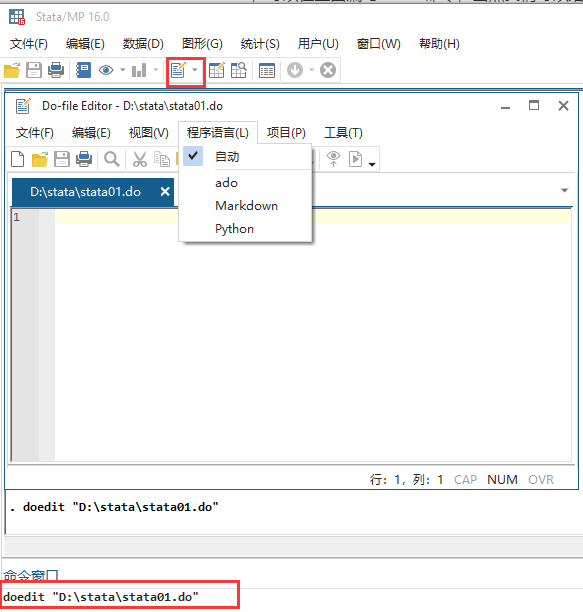Open 编辑(E) menu in Do-file Editor
This screenshot has height=612, width=583.
click(91, 133)
